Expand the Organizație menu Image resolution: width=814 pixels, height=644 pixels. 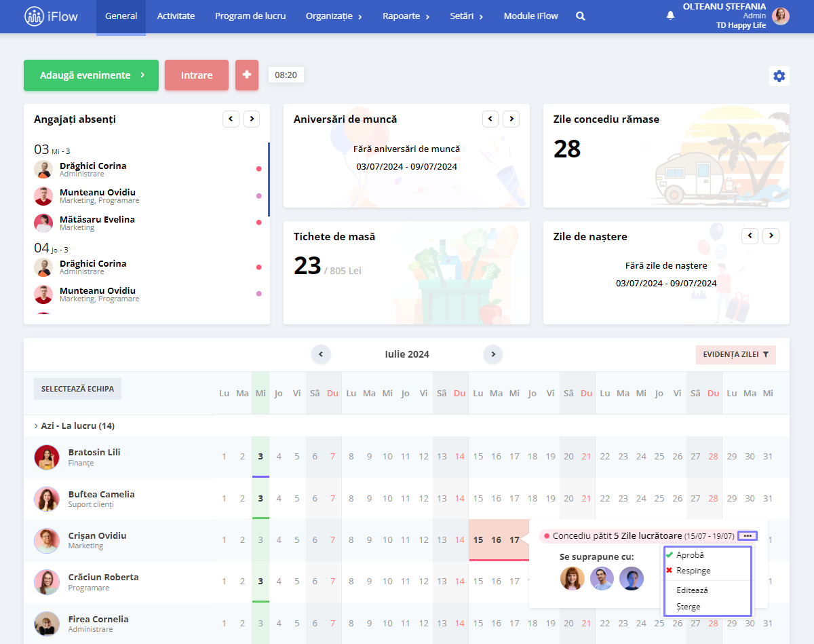click(334, 16)
